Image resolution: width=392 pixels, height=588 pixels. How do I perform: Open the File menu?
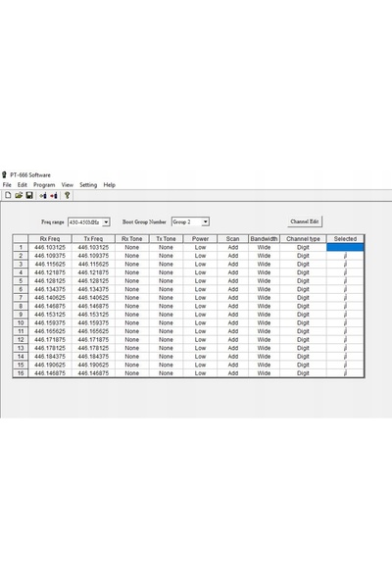(x=7, y=185)
